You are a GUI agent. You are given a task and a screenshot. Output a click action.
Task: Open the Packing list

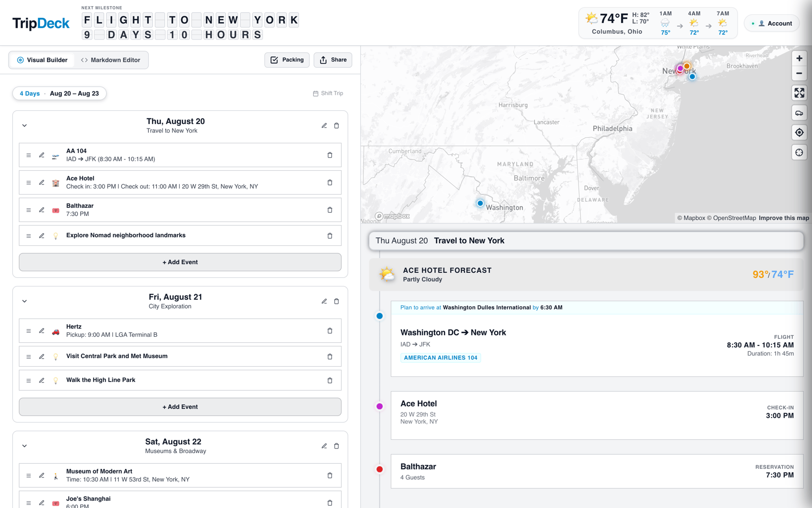[x=287, y=60]
